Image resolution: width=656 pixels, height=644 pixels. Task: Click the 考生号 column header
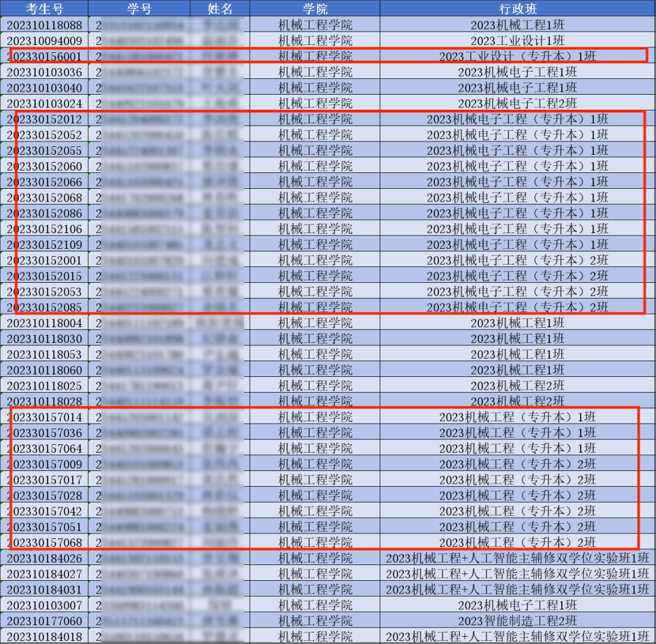(x=44, y=8)
